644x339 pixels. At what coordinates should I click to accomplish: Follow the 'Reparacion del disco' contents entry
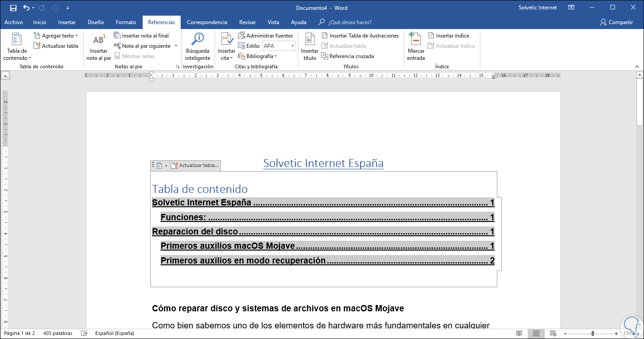pos(323,232)
